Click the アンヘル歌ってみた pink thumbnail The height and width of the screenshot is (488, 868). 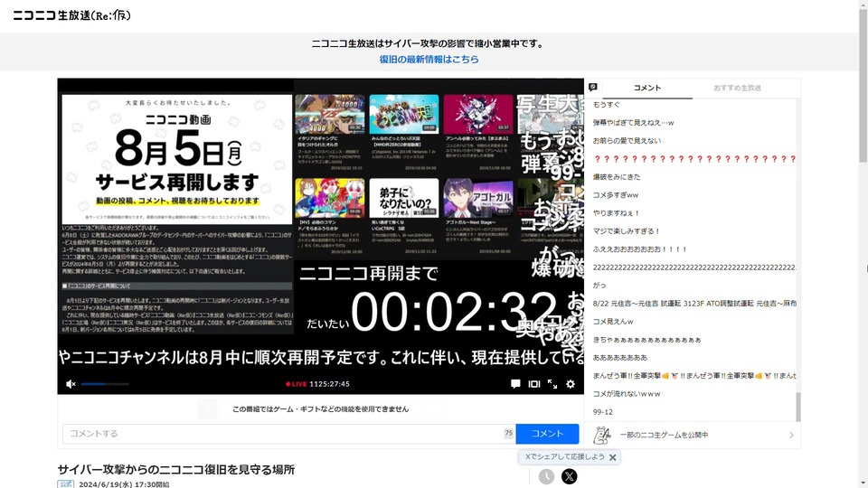pos(477,114)
